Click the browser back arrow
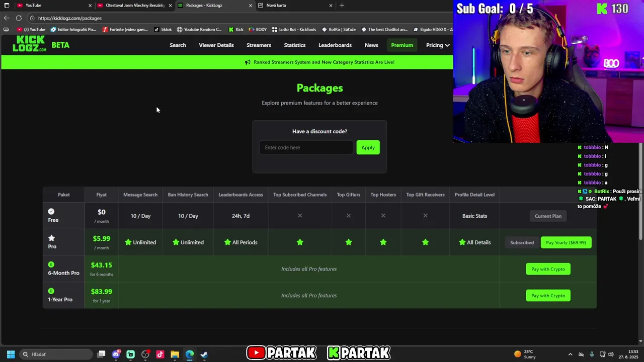The image size is (644, 362). click(x=6, y=18)
